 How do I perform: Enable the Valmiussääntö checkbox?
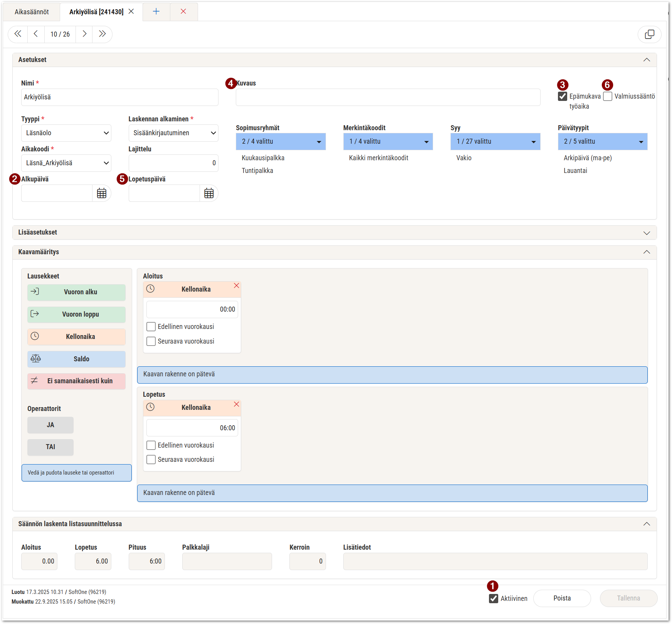[608, 96]
